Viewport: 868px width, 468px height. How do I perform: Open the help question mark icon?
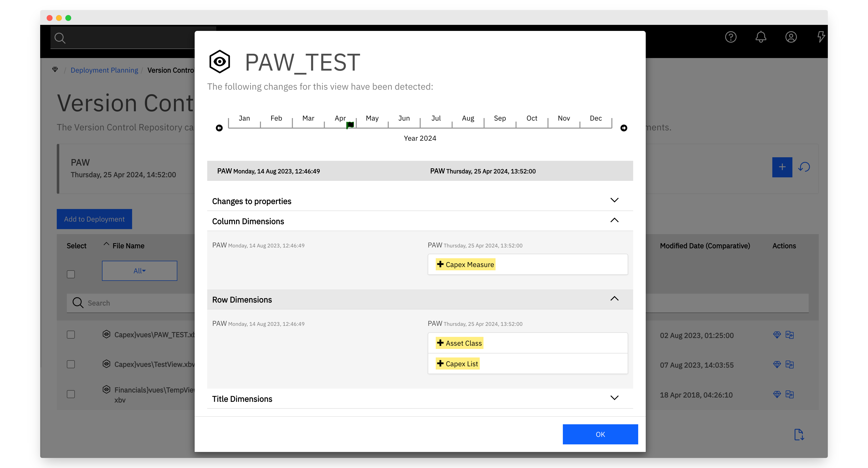(731, 37)
